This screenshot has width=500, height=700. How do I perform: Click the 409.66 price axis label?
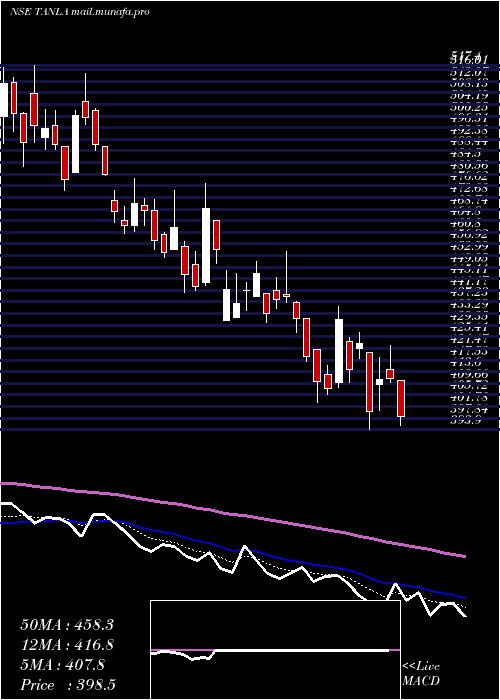point(469,374)
